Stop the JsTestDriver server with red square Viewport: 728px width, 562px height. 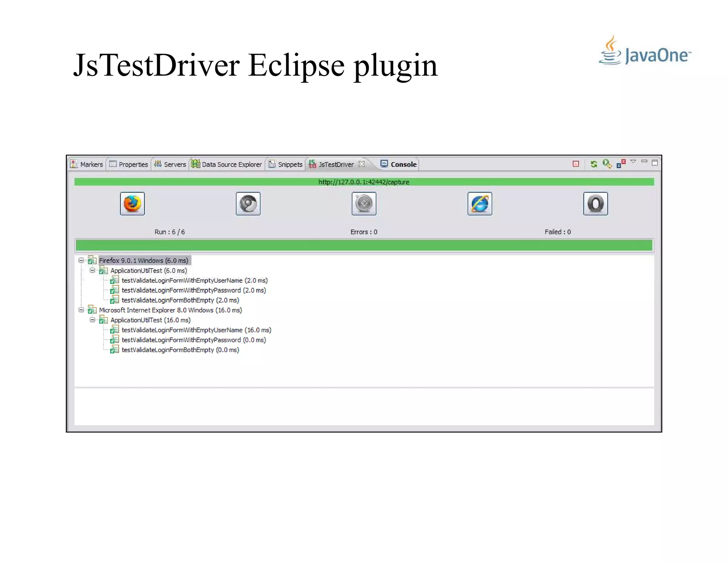coord(576,164)
